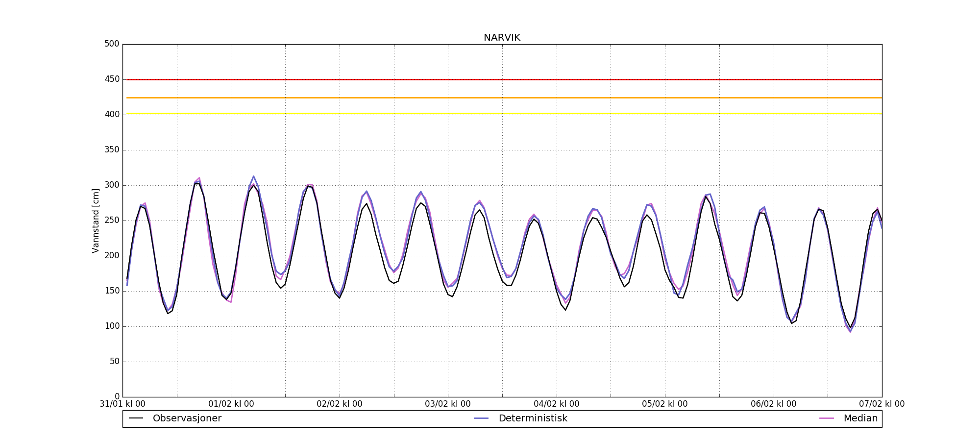
Task: Click the 31/01 kl 00 date label
Action: point(122,404)
